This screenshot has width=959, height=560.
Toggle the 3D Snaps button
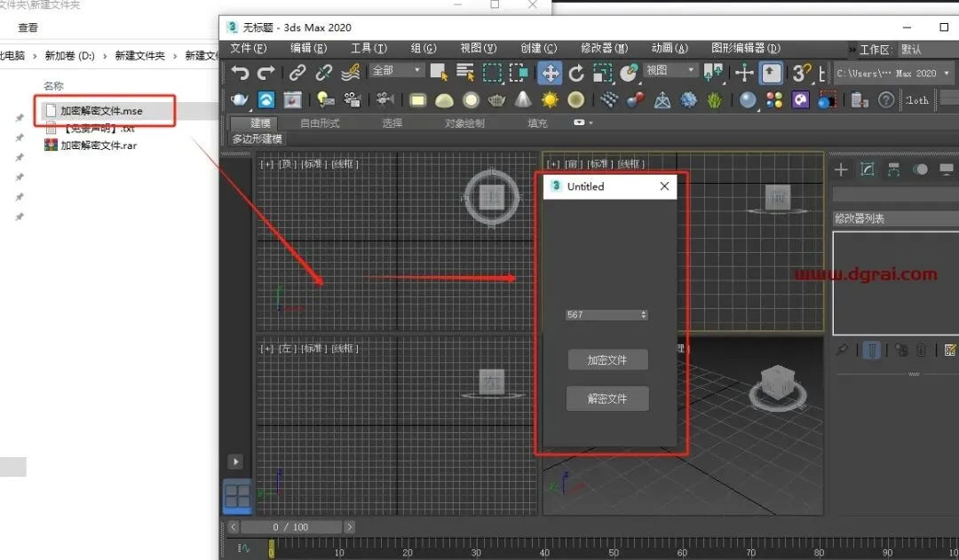801,74
